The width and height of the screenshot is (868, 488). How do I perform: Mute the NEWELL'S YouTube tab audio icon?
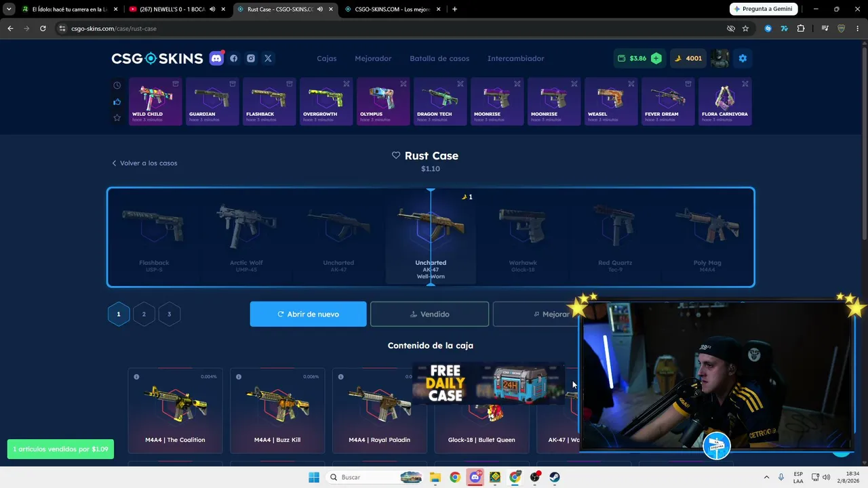tap(212, 9)
